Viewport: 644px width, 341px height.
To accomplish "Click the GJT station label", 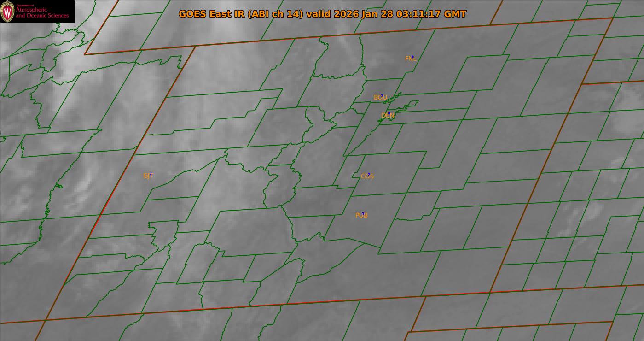I will point(148,176).
